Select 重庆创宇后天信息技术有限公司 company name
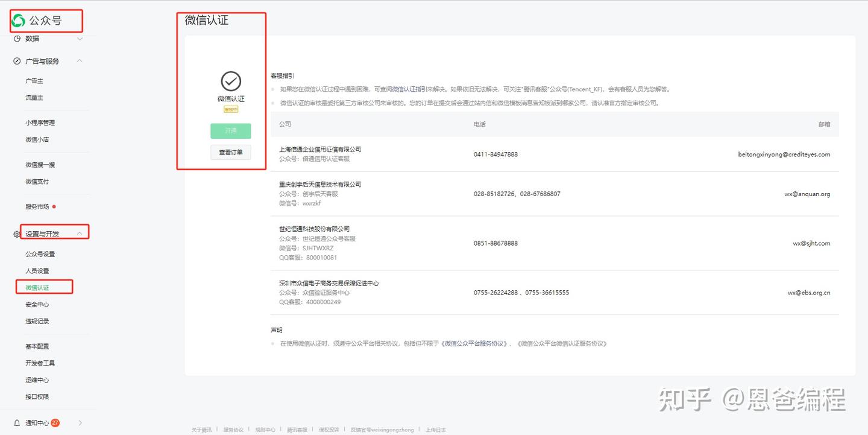868x435 pixels. click(x=320, y=185)
